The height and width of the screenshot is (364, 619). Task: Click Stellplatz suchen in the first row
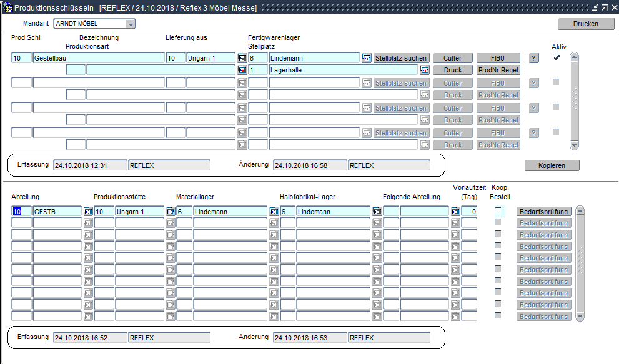coord(401,58)
